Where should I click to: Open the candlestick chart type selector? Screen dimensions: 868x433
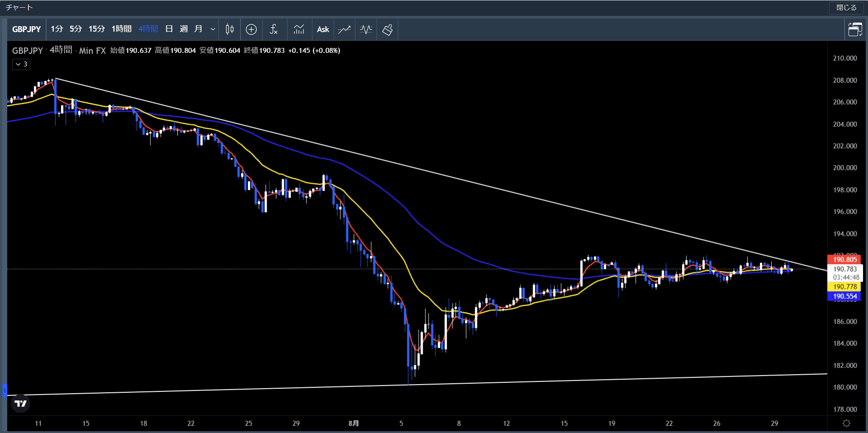(x=230, y=29)
